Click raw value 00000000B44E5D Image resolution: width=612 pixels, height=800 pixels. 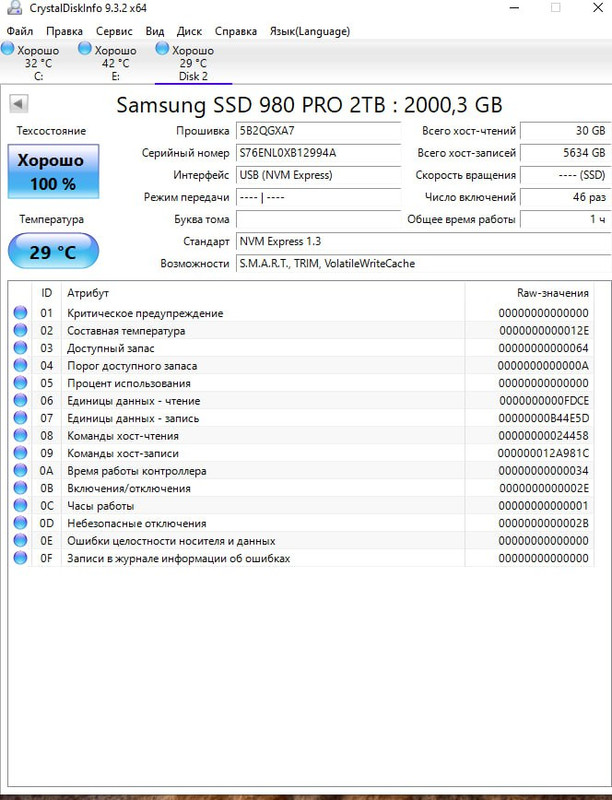544,418
